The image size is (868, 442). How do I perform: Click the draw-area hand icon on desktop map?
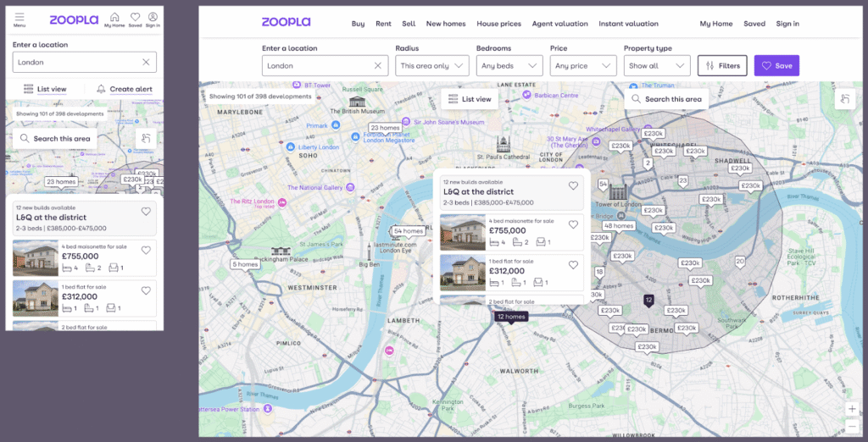[x=845, y=99]
